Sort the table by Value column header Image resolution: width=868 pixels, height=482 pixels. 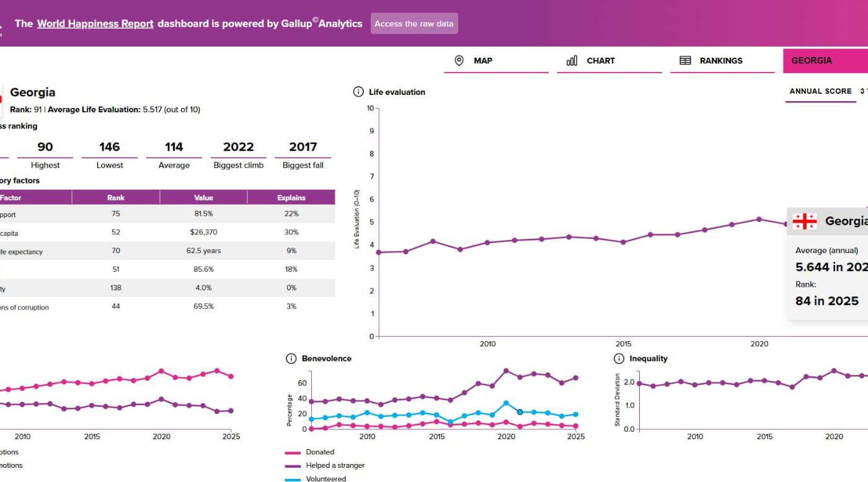pyautogui.click(x=203, y=198)
